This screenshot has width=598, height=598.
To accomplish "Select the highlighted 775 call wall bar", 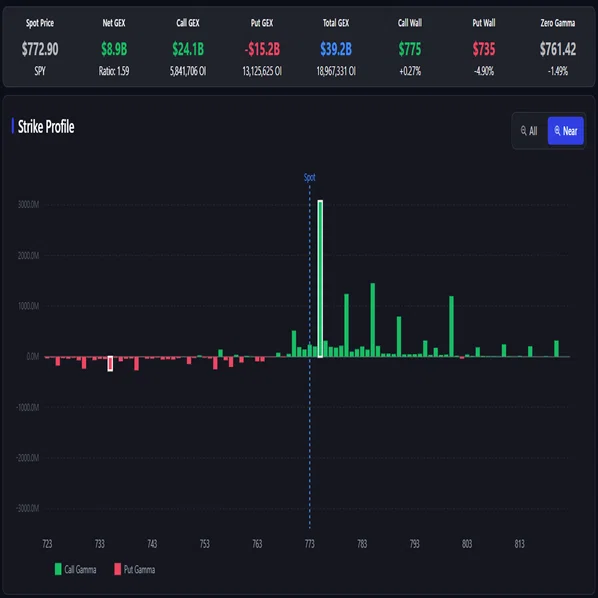I will pos(320,279).
